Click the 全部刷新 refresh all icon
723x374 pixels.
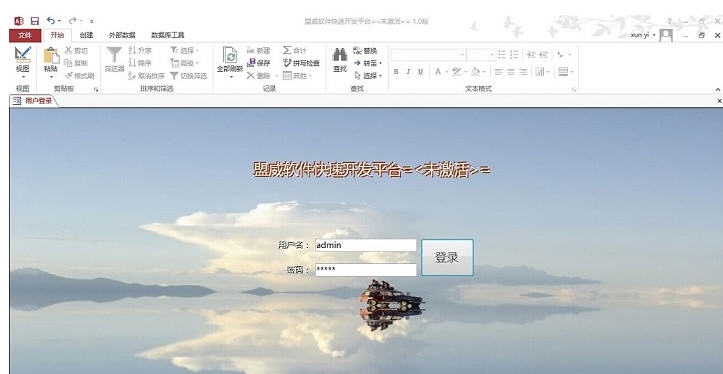(230, 55)
